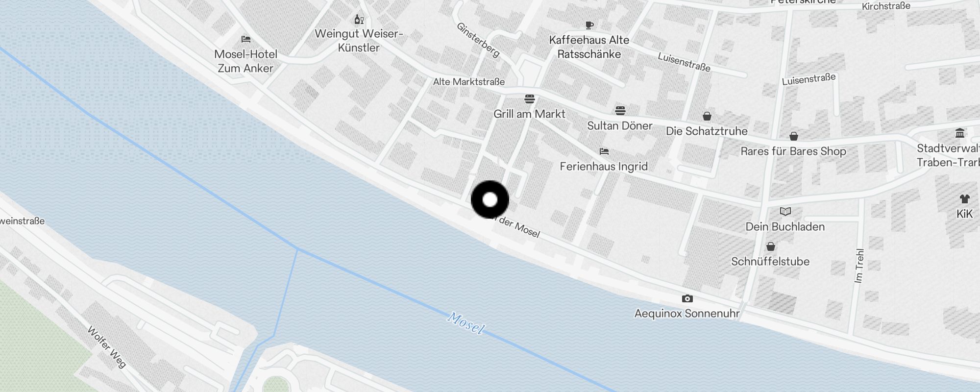Click the Kirchstraße street label

[x=886, y=6]
